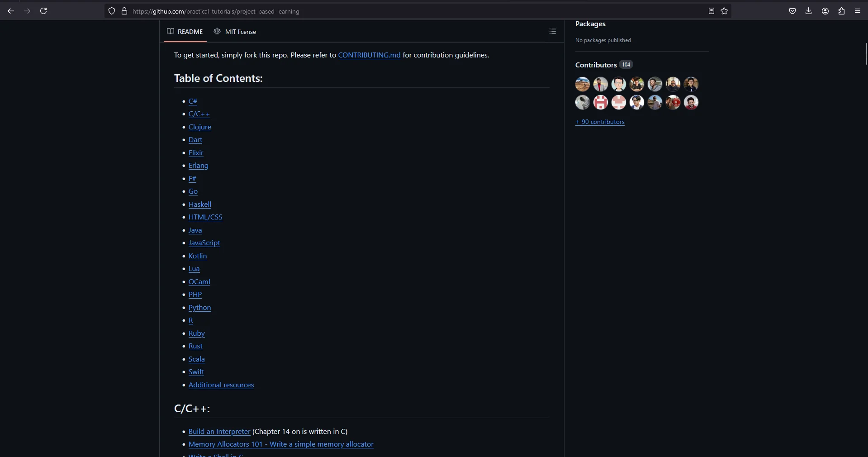
Task: Jump to the Elixir section
Action: 196,153
